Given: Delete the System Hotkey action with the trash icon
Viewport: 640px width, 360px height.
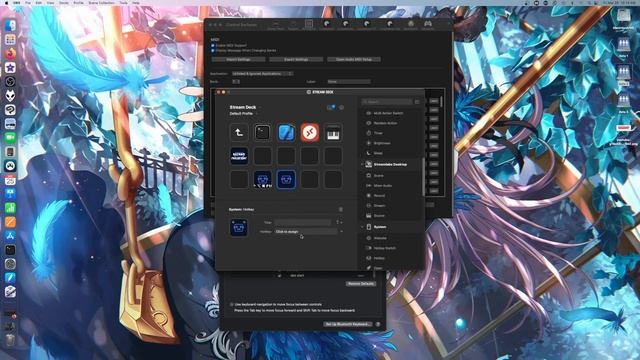Looking at the screenshot, I should [x=341, y=209].
